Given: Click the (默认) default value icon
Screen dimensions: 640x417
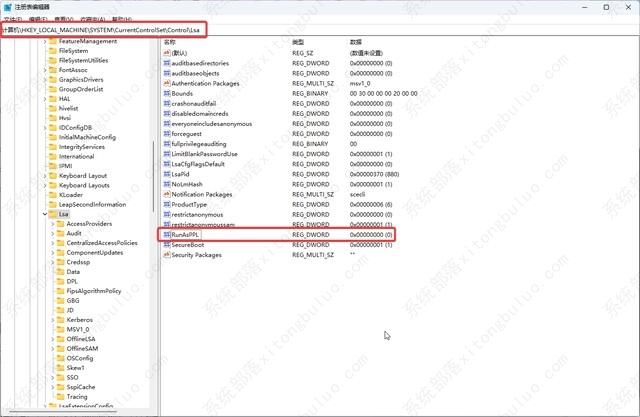Looking at the screenshot, I should pyautogui.click(x=167, y=53).
